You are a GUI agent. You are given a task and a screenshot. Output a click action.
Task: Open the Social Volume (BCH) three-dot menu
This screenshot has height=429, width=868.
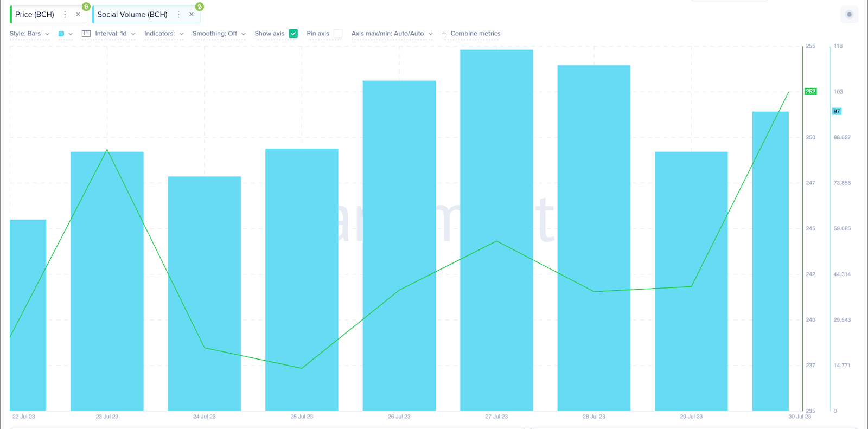click(x=178, y=15)
